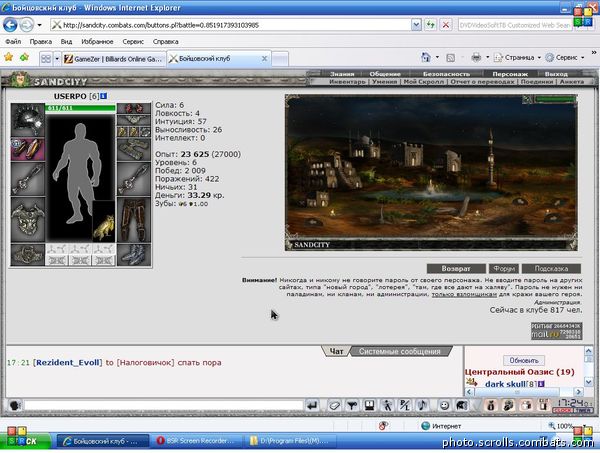Open the Избранное menu
Image resolution: width=600 pixels, height=453 pixels.
click(x=97, y=41)
